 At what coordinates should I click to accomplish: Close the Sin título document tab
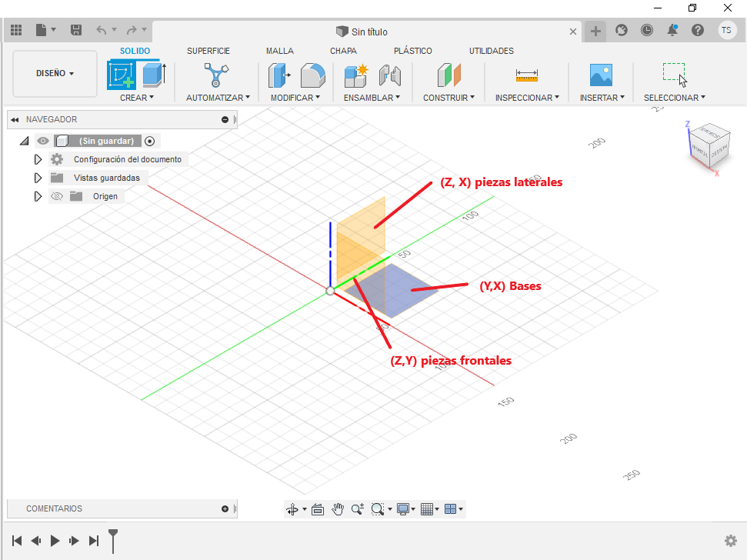click(x=573, y=32)
